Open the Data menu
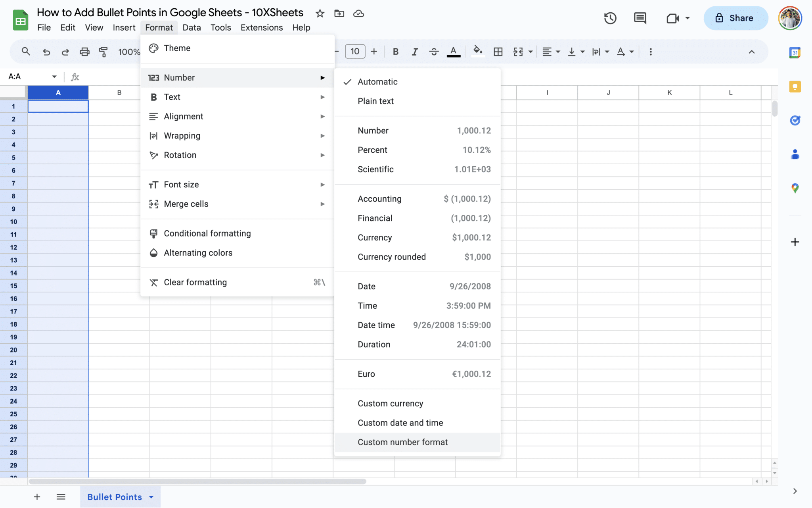Image resolution: width=812 pixels, height=508 pixels. tap(192, 27)
